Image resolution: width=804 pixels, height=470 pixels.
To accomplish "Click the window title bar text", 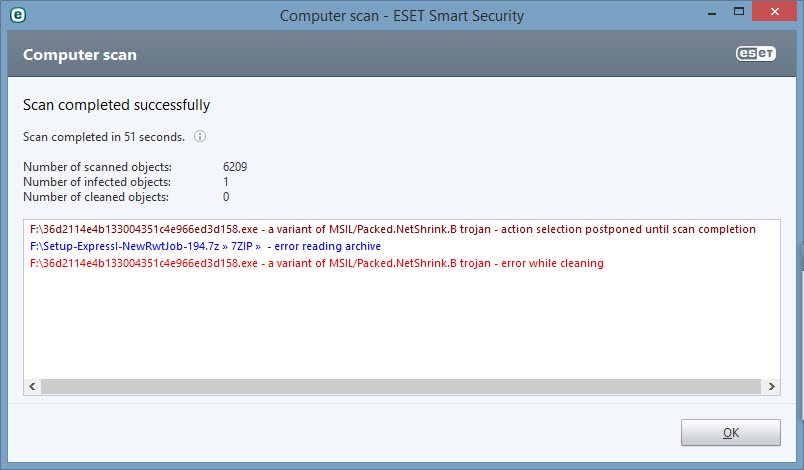I will (x=402, y=16).
